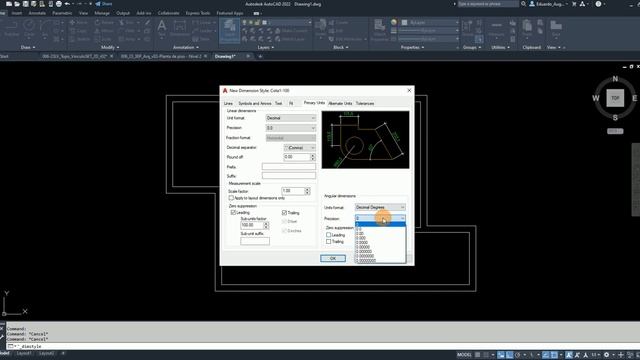Click the Measure icon in Utilities panel
The width and height of the screenshot is (640, 360).
496,29
